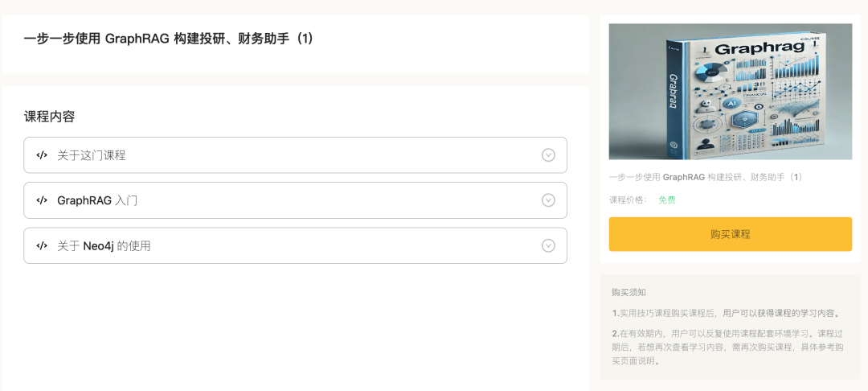Click the 购买须知 heading

point(628,292)
